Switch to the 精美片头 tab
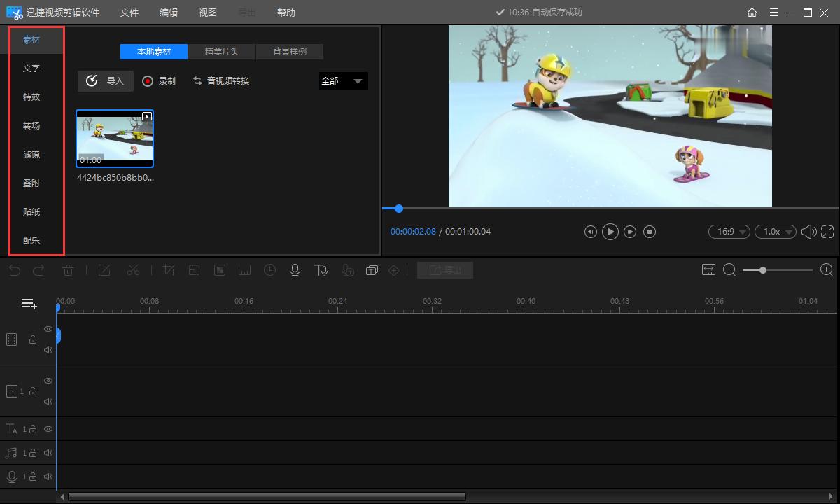 click(221, 52)
